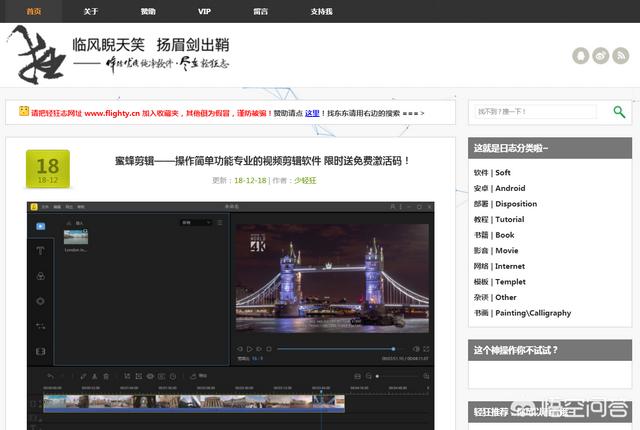Click author link 少轻狂

[304, 180]
